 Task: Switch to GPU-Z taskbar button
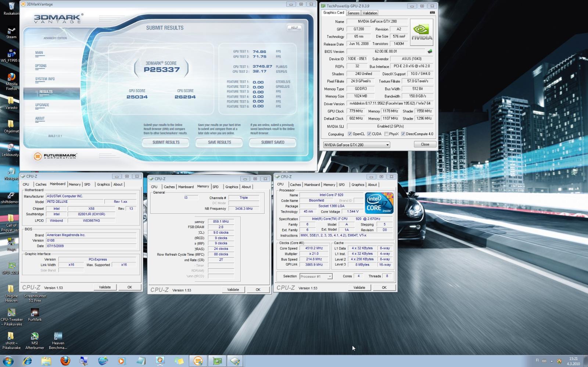click(x=216, y=361)
